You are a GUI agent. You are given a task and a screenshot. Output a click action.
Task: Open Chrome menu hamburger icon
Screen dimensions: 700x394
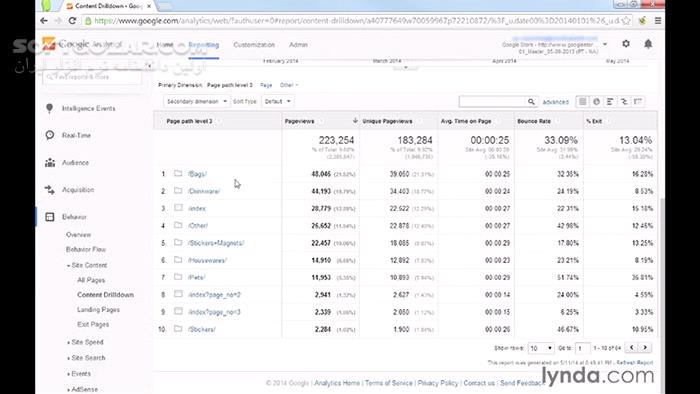pos(658,21)
